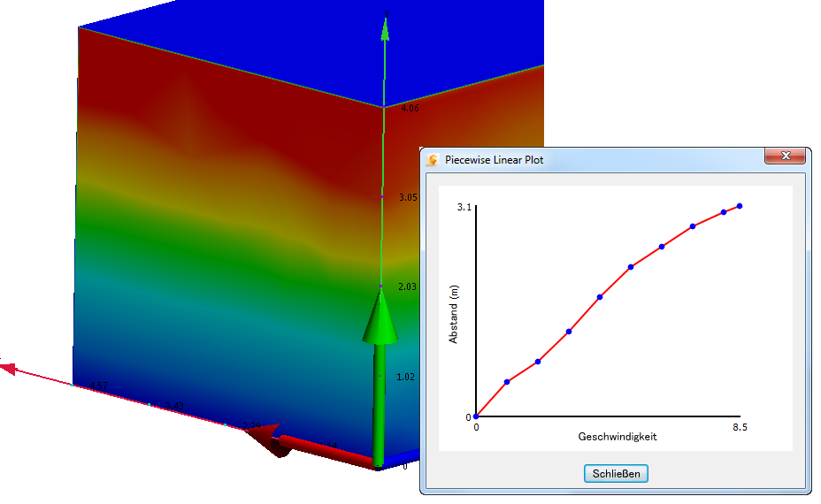The width and height of the screenshot is (821, 504).
Task: Click the 3.05 axis value label
Action: point(409,197)
